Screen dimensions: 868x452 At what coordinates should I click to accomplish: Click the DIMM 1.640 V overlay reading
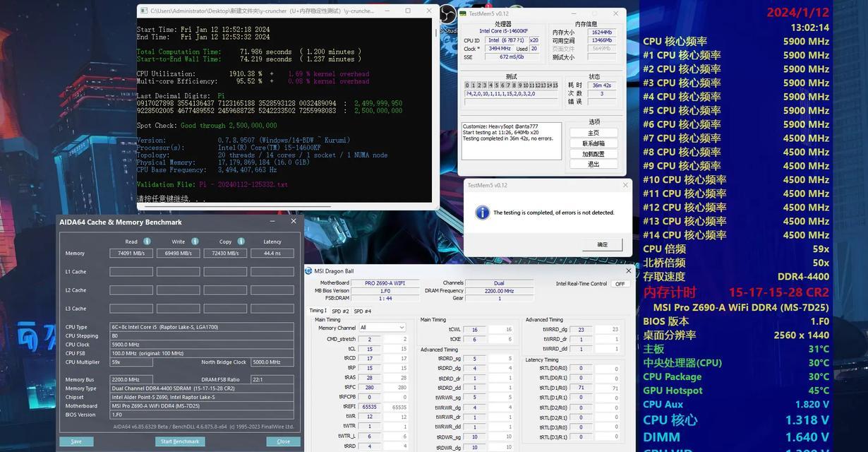click(x=736, y=437)
